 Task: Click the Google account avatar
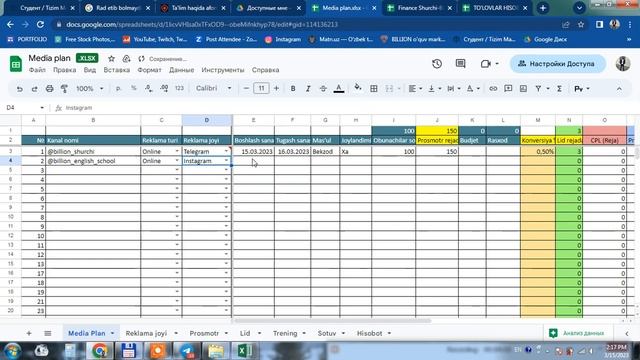(623, 64)
